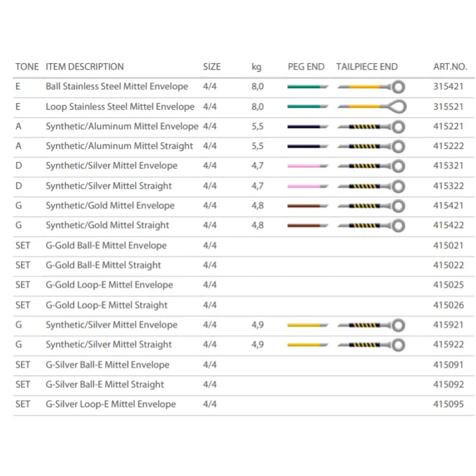The width and height of the screenshot is (476, 476).
Task: Click the TONE column header
Action: pyautogui.click(x=27, y=67)
